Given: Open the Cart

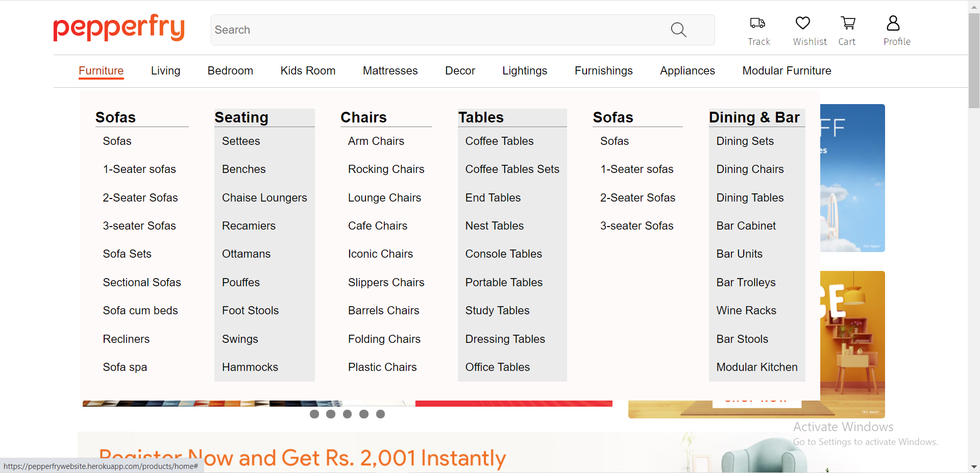Looking at the screenshot, I should (847, 31).
